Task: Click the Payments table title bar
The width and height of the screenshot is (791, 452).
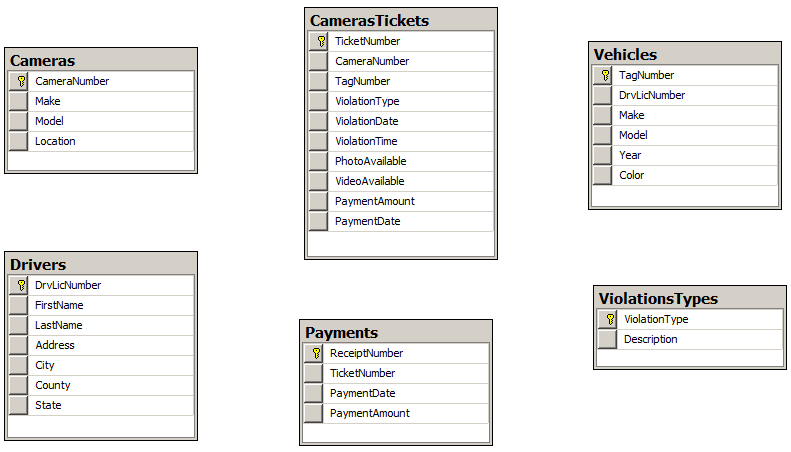Action: 396,332
